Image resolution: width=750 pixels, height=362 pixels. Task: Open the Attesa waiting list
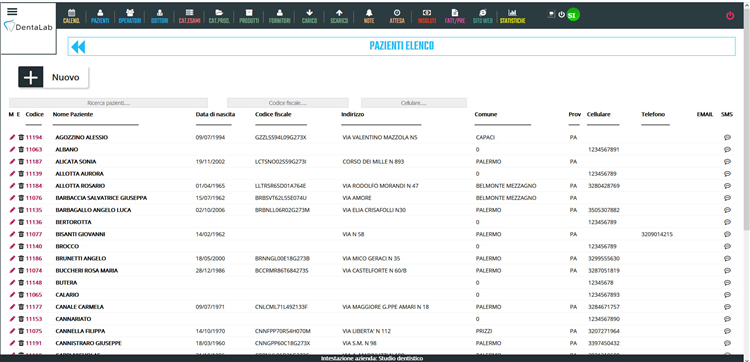397,16
